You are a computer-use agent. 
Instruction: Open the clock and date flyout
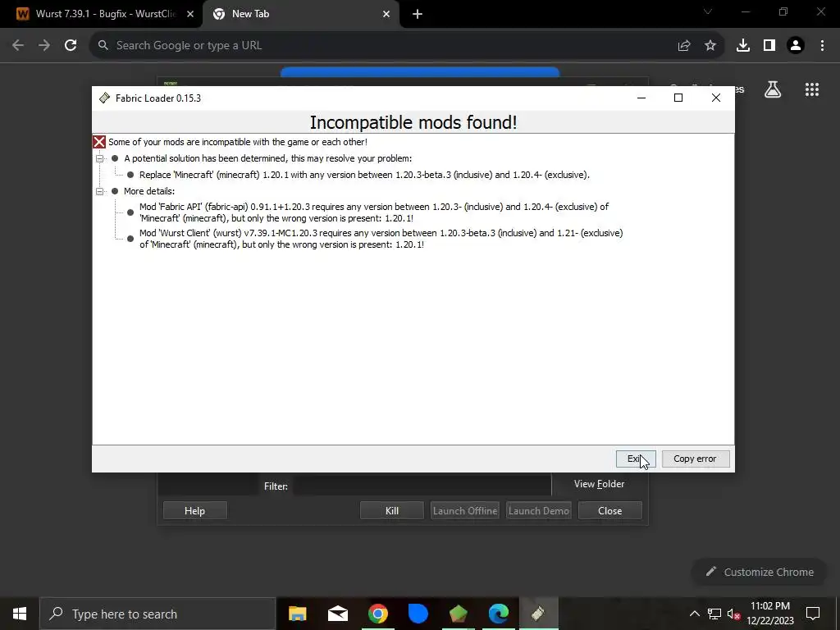(x=770, y=614)
